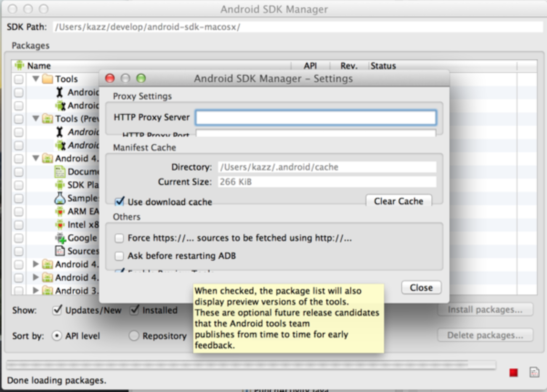Click the 'Others' group label
The height and width of the screenshot is (392, 547).
click(x=127, y=217)
